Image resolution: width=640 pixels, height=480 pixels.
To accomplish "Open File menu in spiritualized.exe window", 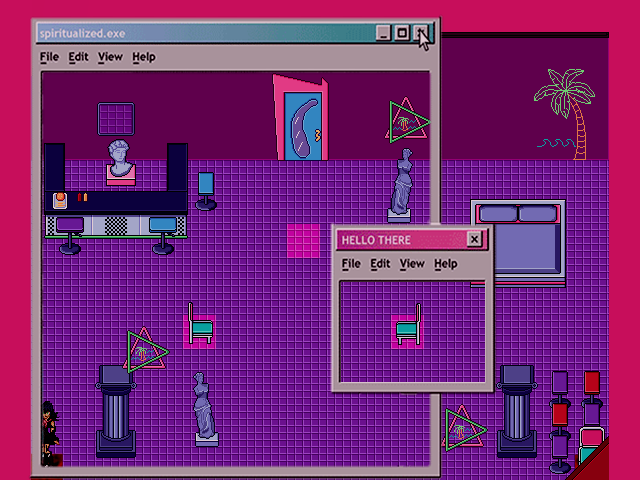I will point(49,57).
